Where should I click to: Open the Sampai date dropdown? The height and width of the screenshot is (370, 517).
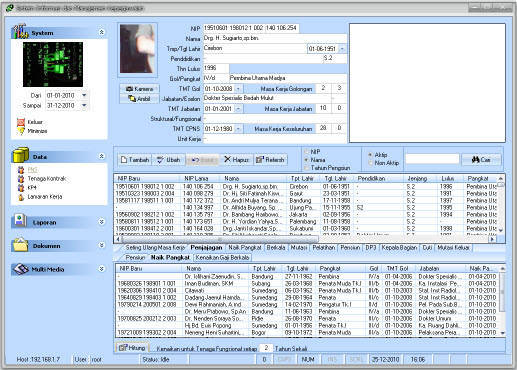click(84, 105)
